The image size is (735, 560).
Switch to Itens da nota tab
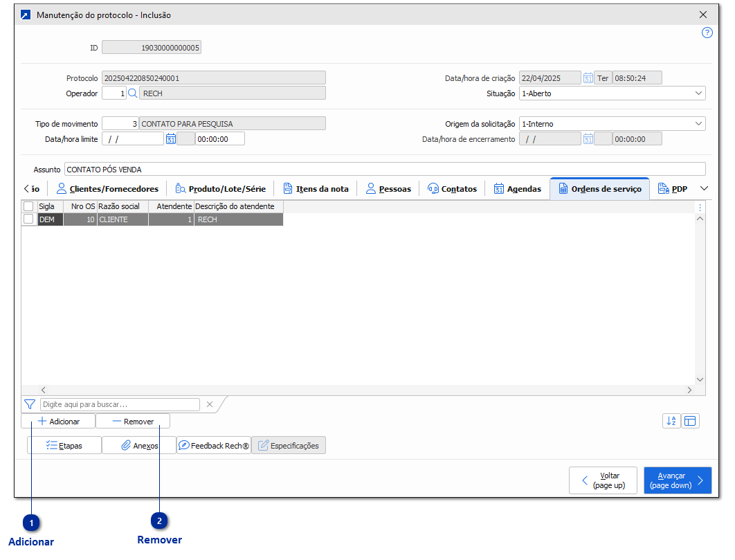click(x=316, y=188)
